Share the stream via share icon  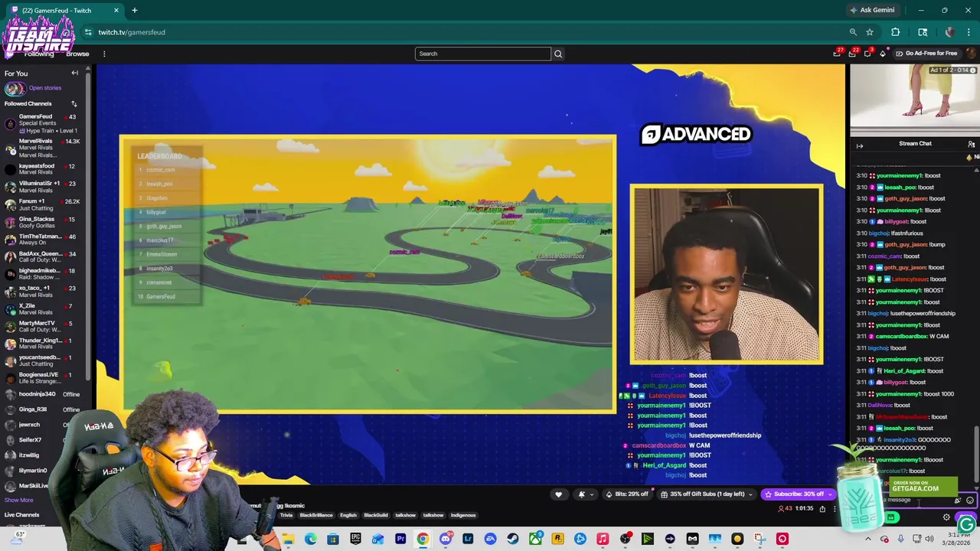(x=822, y=509)
